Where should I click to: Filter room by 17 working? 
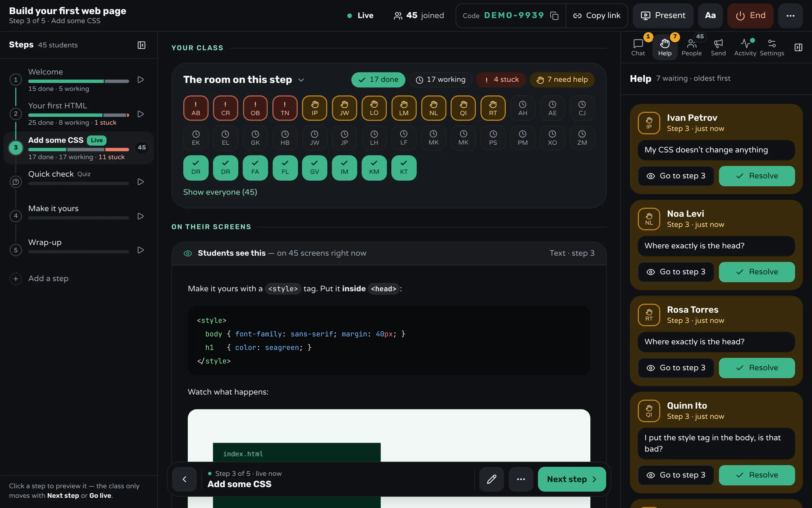(x=440, y=80)
